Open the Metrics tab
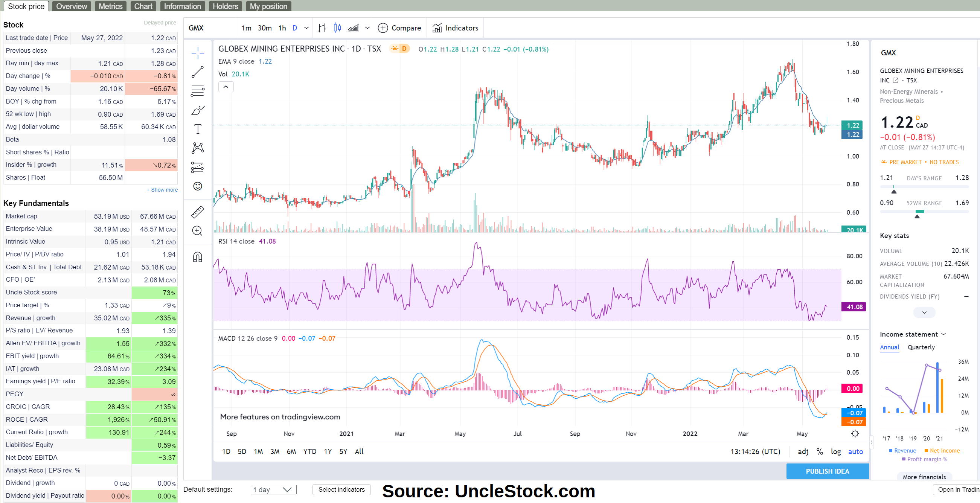 tap(110, 6)
